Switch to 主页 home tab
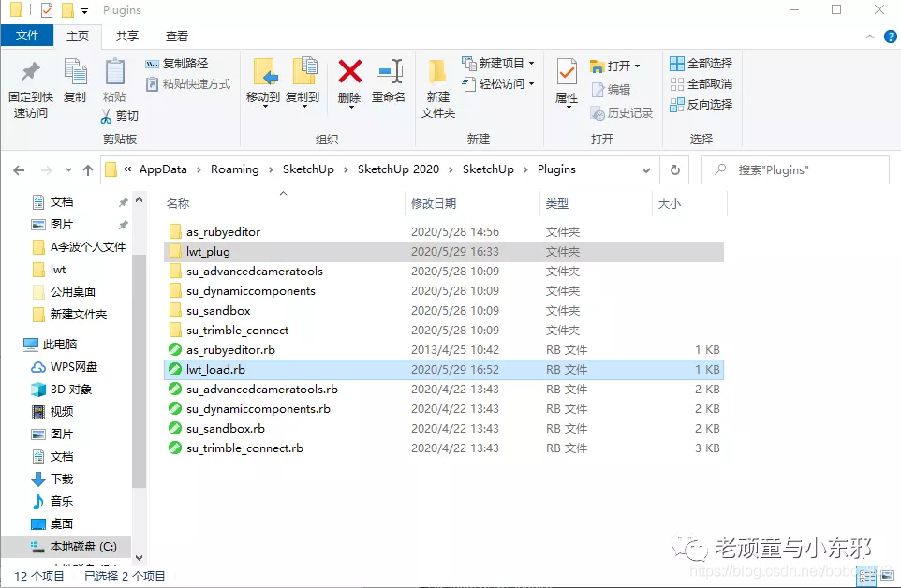Viewport: 901px width, 588px height. click(x=78, y=37)
